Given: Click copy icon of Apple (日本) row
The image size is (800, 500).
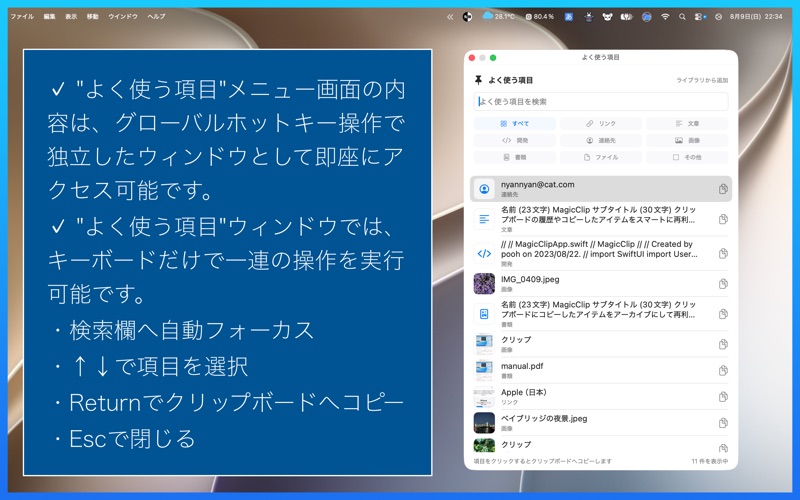Looking at the screenshot, I should [723, 396].
